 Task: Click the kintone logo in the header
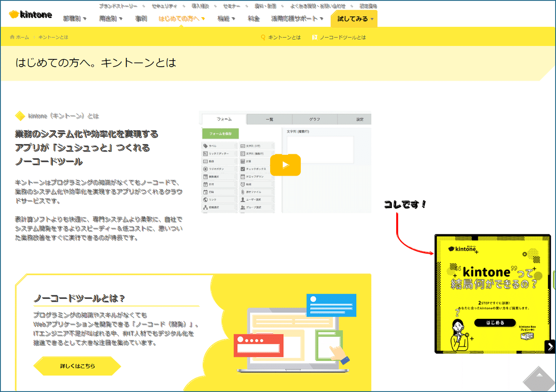coord(30,14)
